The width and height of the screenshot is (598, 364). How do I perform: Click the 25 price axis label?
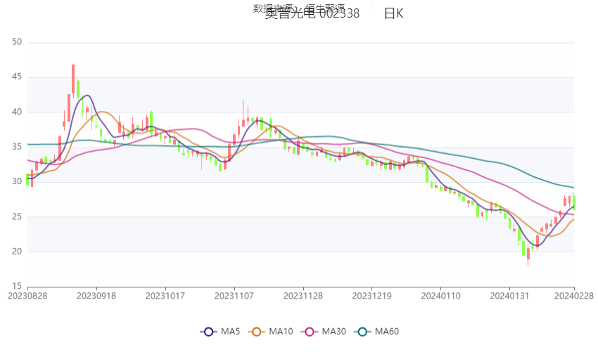(x=17, y=216)
